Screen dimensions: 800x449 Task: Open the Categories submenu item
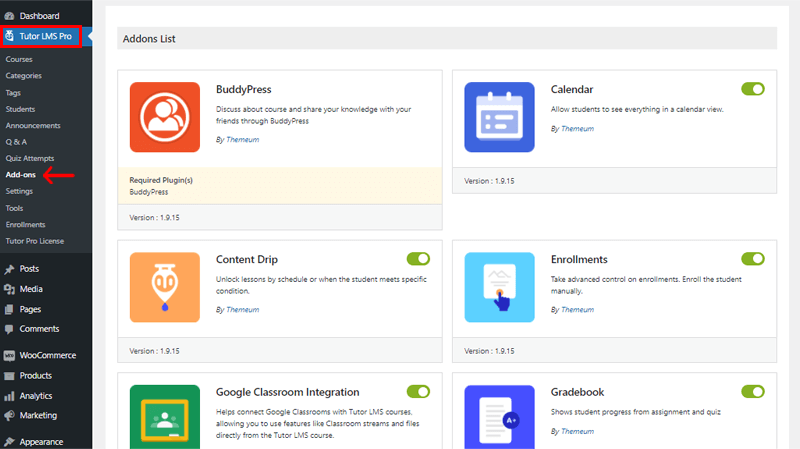coord(23,76)
